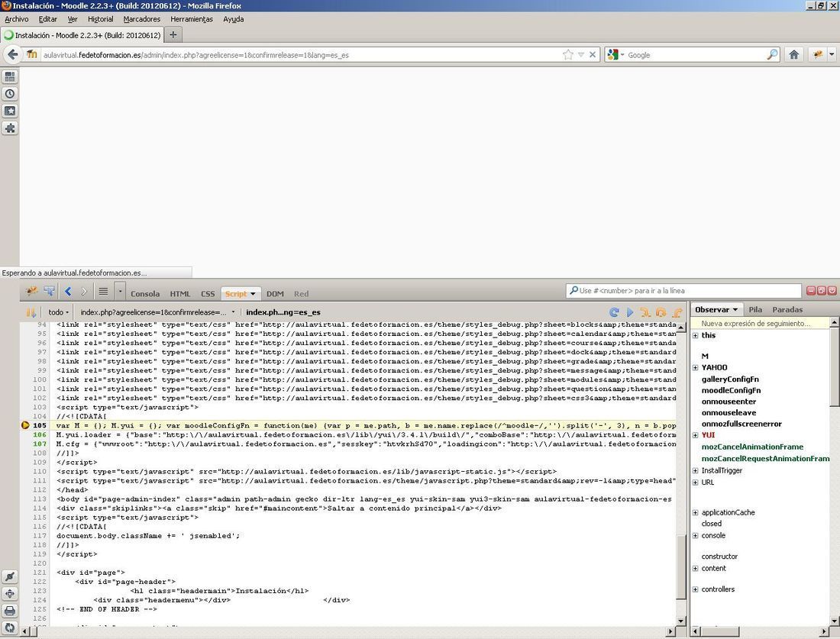Open the dropdown beside command line icon
Viewport: 840px width, 639px height.
[x=120, y=292]
